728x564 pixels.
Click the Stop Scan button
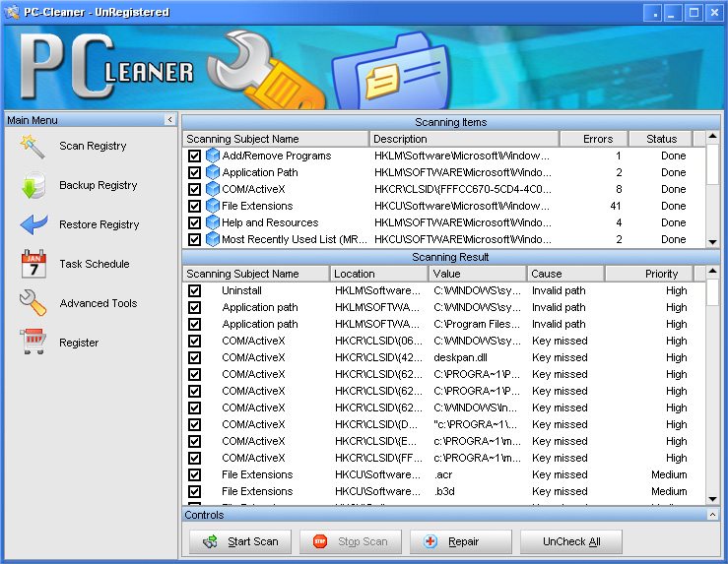coord(351,541)
